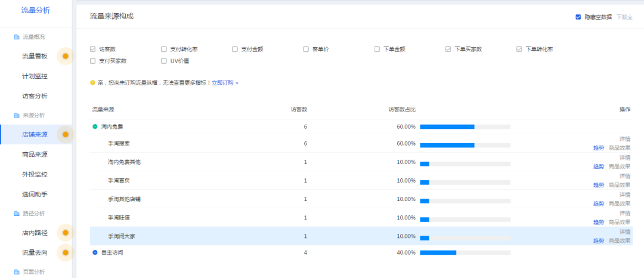Click the 来源分析 section icon

point(17,115)
